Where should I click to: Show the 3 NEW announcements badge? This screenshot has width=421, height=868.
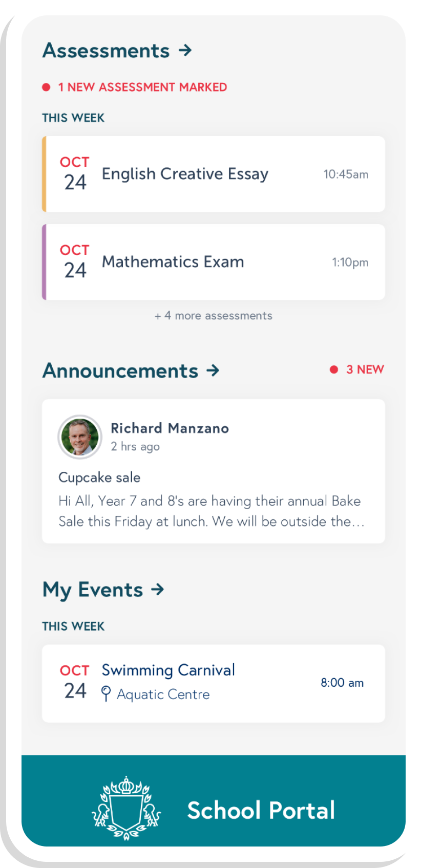point(365,370)
